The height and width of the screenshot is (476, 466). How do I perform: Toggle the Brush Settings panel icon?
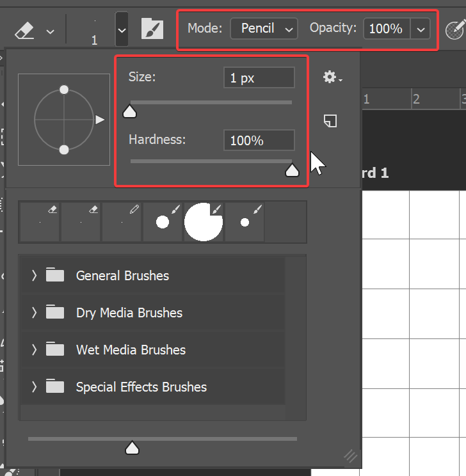(152, 29)
